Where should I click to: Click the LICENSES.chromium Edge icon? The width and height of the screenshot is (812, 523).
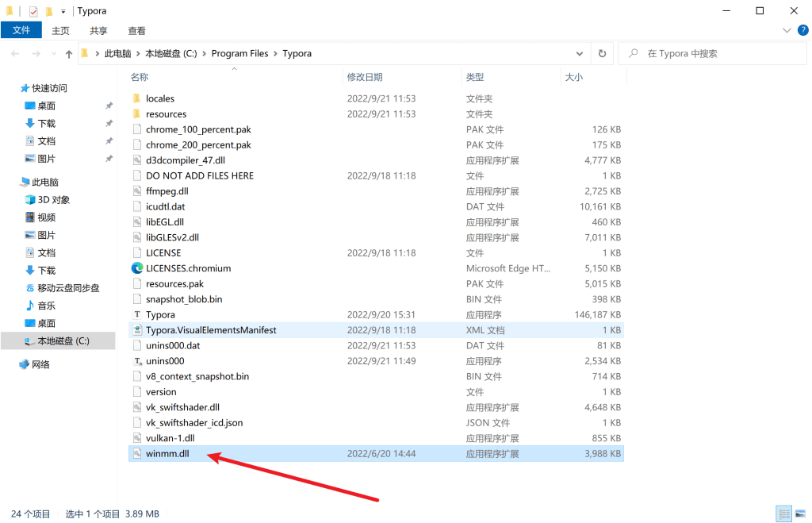pyautogui.click(x=137, y=268)
